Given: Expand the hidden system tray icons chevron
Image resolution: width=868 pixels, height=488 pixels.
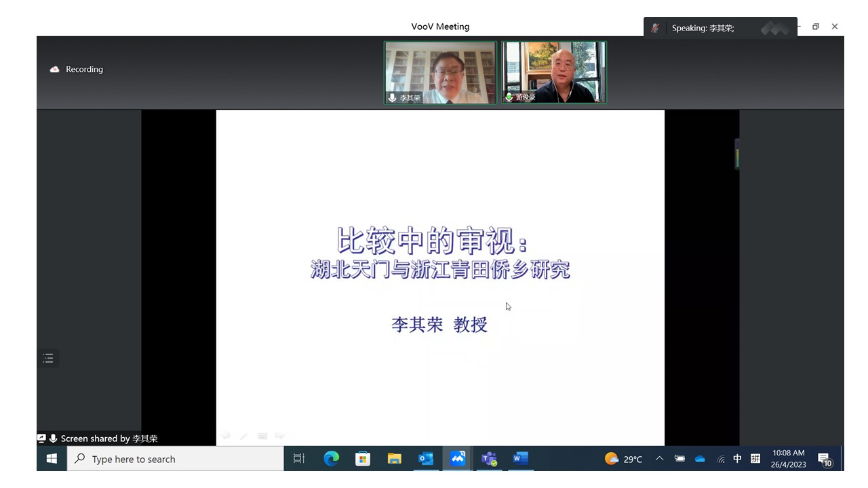Looking at the screenshot, I should pyautogui.click(x=659, y=459).
